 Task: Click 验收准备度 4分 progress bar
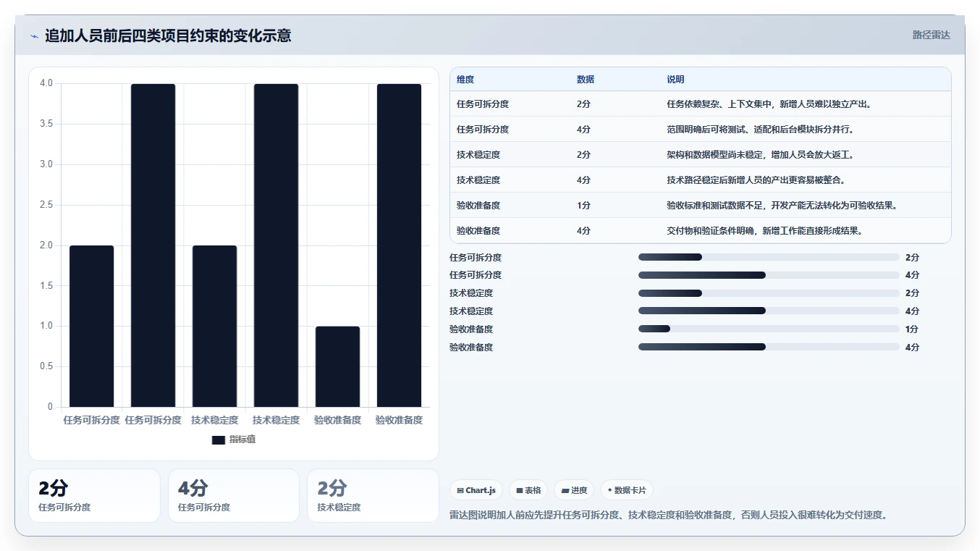(769, 347)
